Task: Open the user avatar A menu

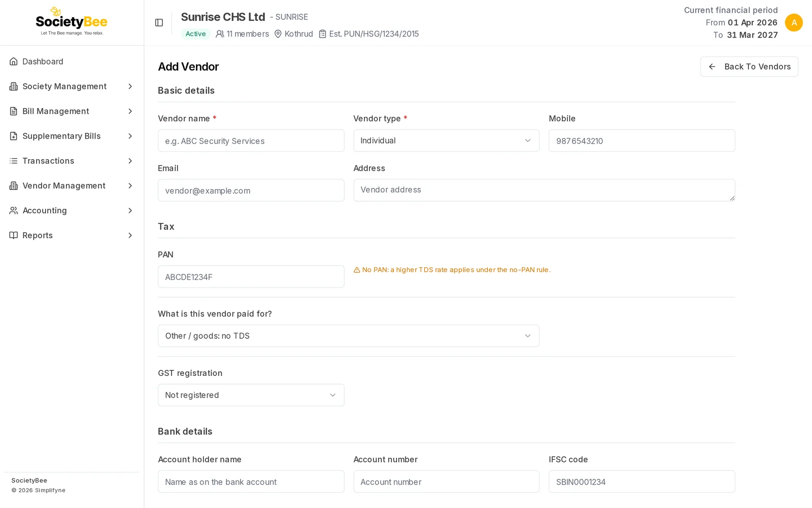Action: pyautogui.click(x=794, y=22)
